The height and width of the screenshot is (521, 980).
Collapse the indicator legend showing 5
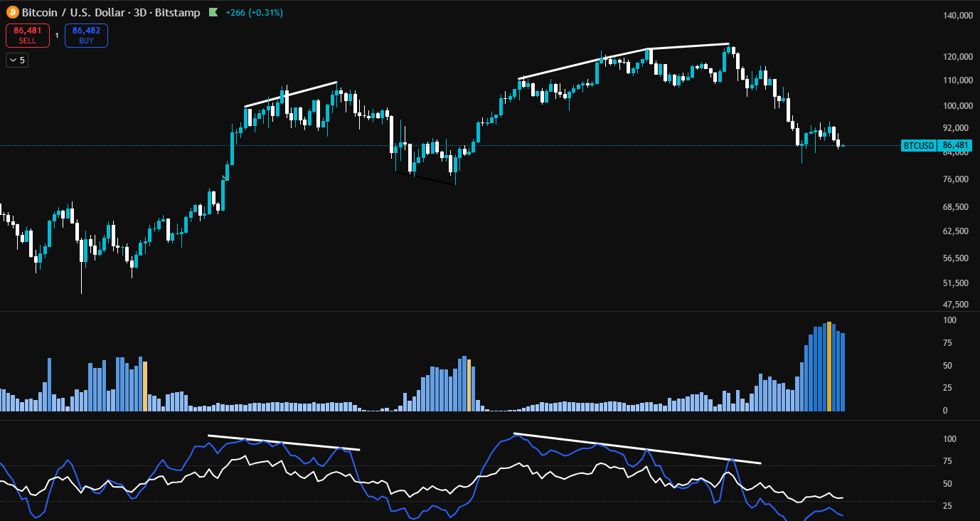pyautogui.click(x=16, y=60)
